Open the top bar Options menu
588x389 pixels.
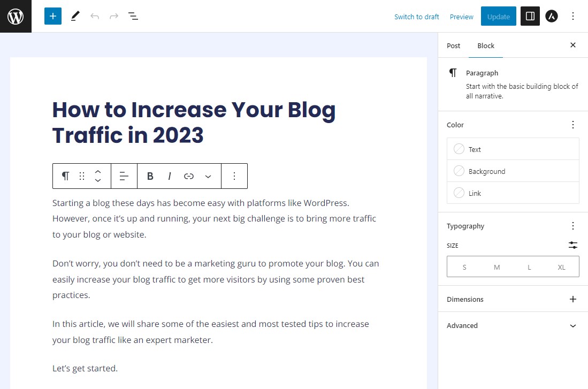[572, 16]
